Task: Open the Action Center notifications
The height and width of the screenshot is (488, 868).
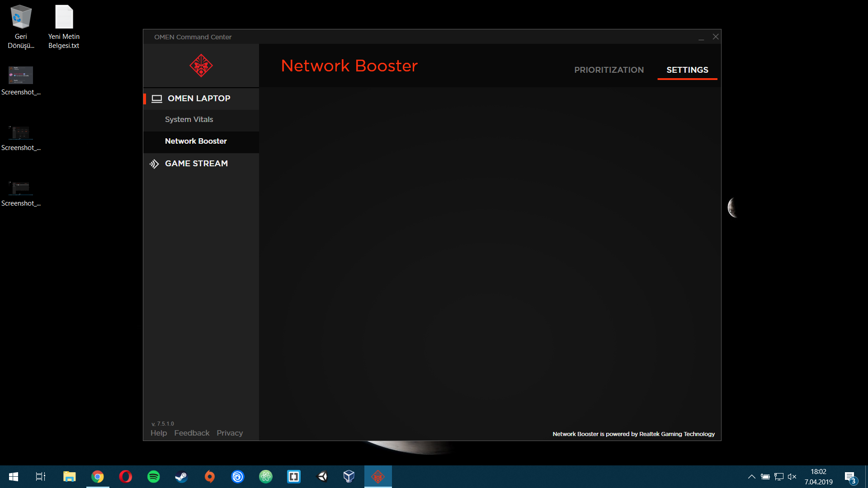Action: click(850, 477)
